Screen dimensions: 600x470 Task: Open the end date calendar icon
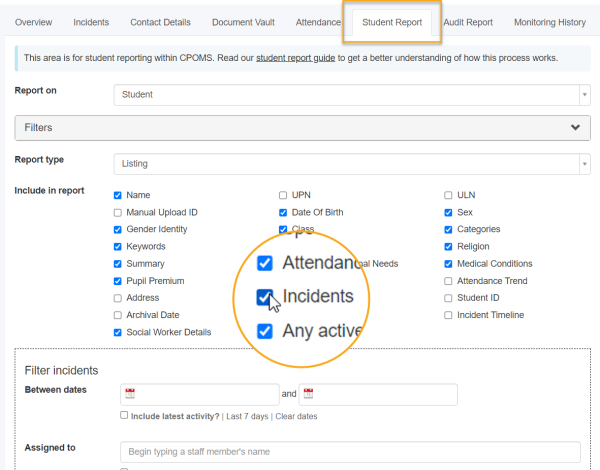pos(308,394)
